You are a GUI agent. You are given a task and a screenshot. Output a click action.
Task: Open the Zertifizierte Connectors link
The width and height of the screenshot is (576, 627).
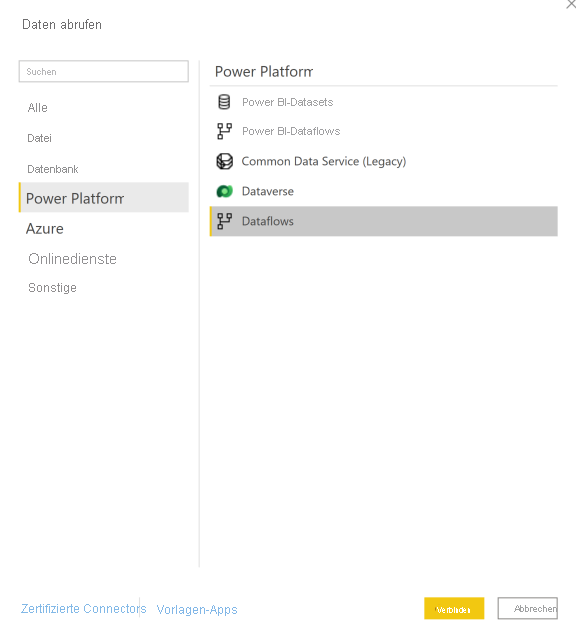tap(84, 609)
